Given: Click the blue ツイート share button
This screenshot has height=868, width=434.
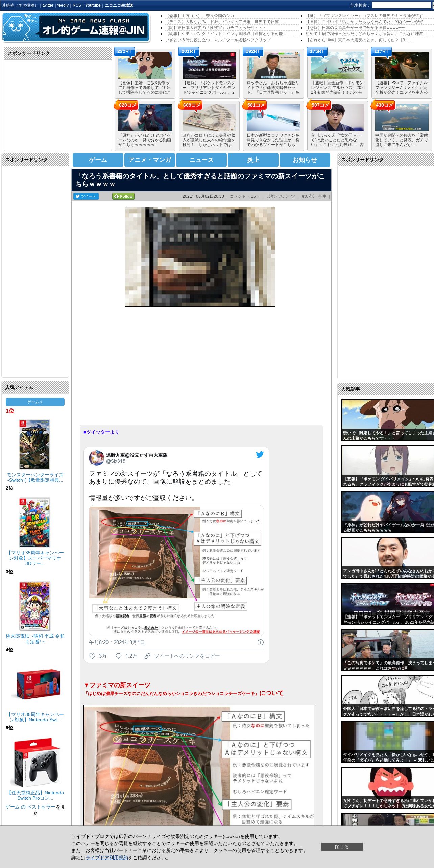Looking at the screenshot, I should tap(86, 196).
